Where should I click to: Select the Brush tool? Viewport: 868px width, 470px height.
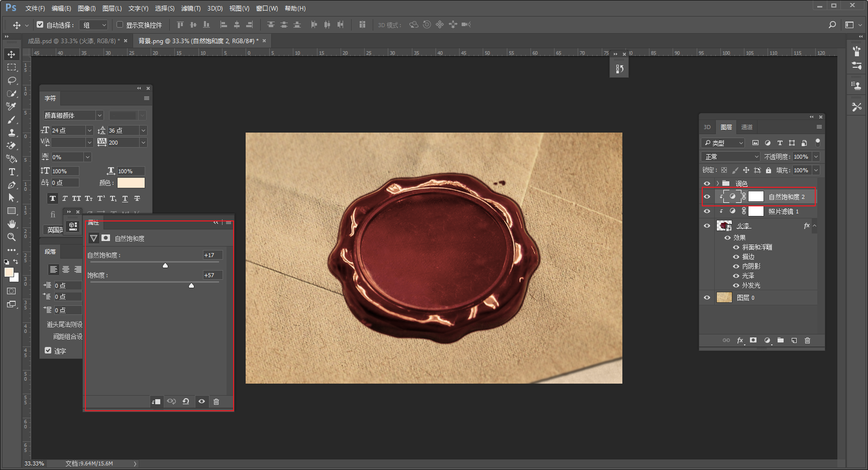[12, 120]
